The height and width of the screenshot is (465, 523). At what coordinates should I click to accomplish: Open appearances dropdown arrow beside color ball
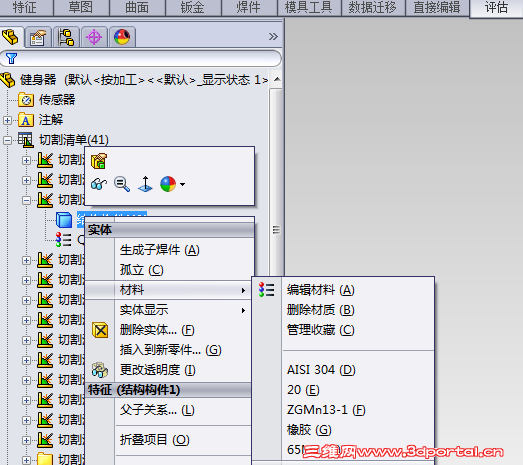[x=182, y=184]
